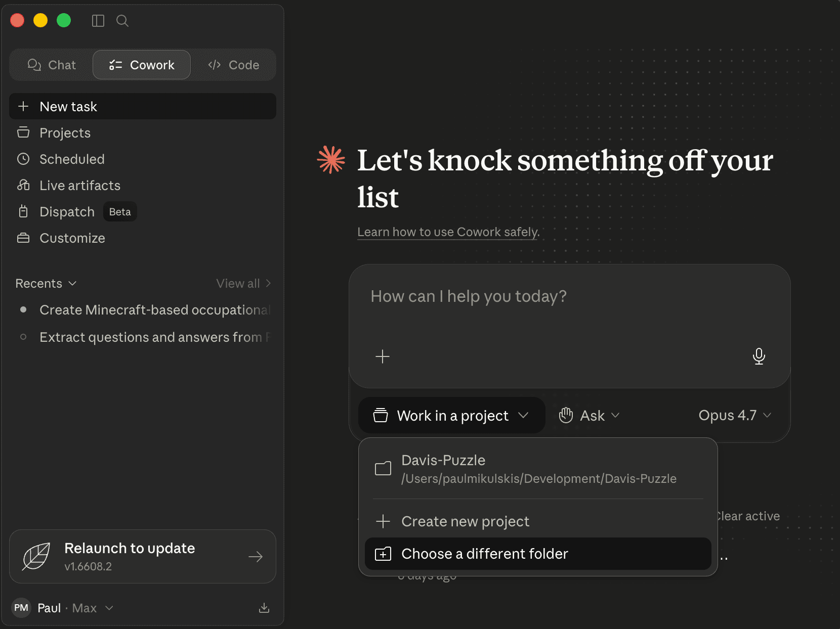Collapse the Recents list chevron
840x629 pixels.
click(72, 283)
